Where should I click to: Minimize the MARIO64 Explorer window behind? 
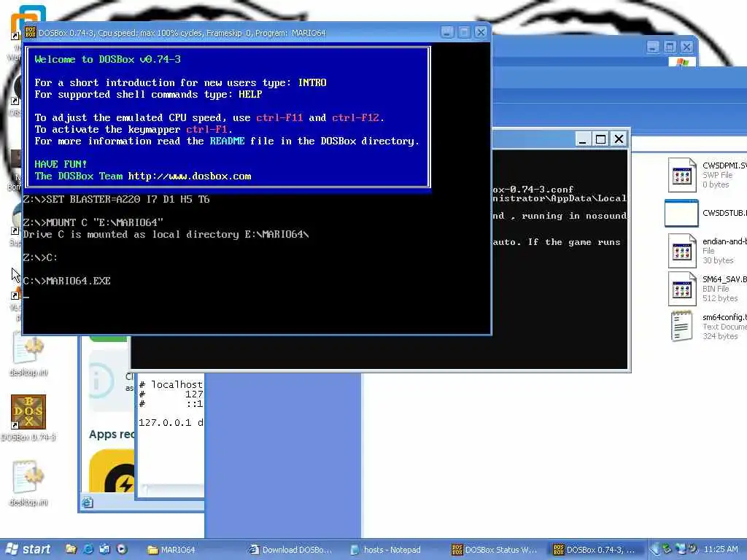pyautogui.click(x=653, y=47)
